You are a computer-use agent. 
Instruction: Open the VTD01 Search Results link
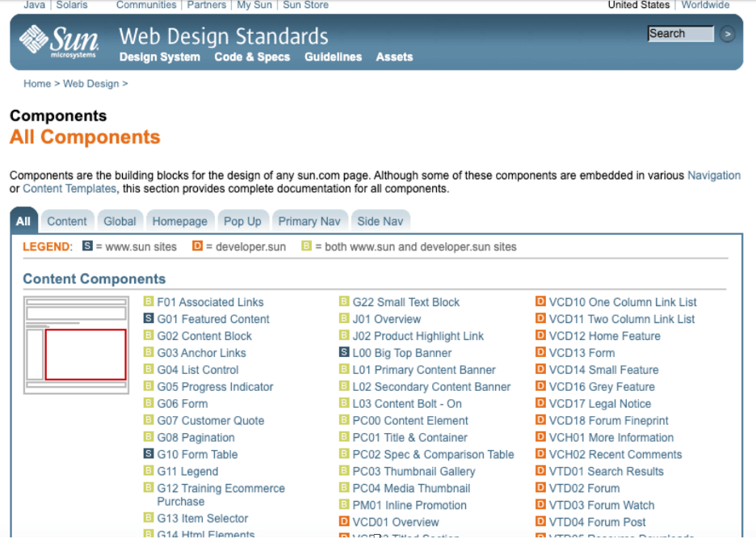pos(606,471)
